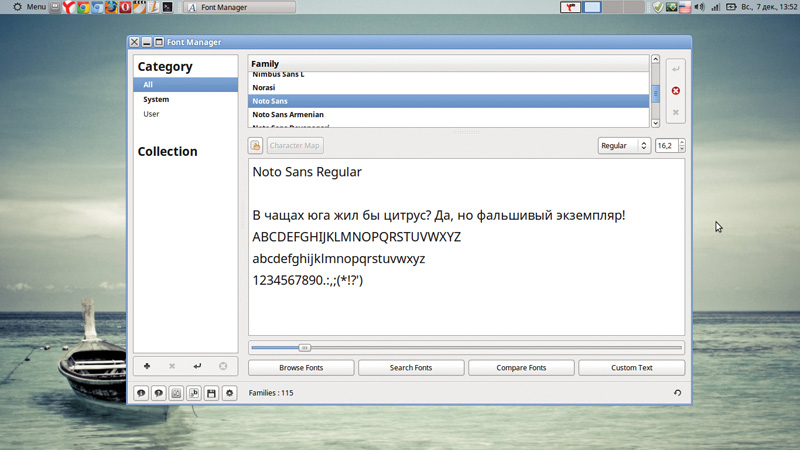Viewport: 800px width, 450px height.
Task: Open the Regular font style dropdown
Action: [624, 146]
